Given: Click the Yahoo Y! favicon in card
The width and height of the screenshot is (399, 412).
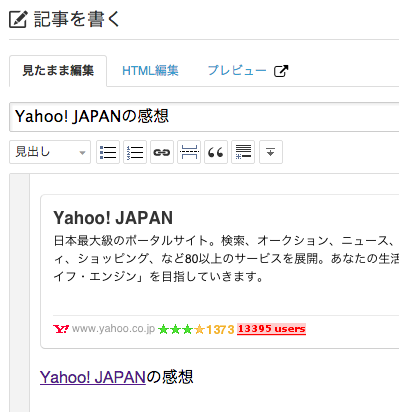Looking at the screenshot, I should point(61,329).
